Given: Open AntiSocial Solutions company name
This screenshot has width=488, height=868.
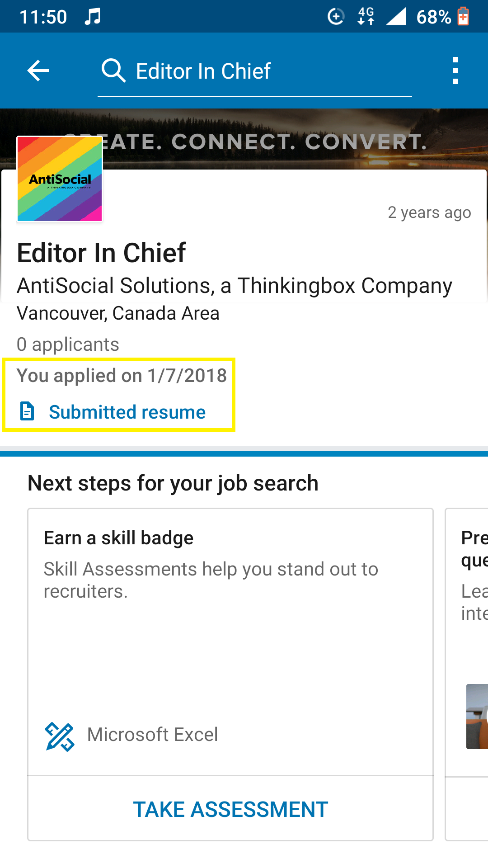Looking at the screenshot, I should (x=234, y=286).
